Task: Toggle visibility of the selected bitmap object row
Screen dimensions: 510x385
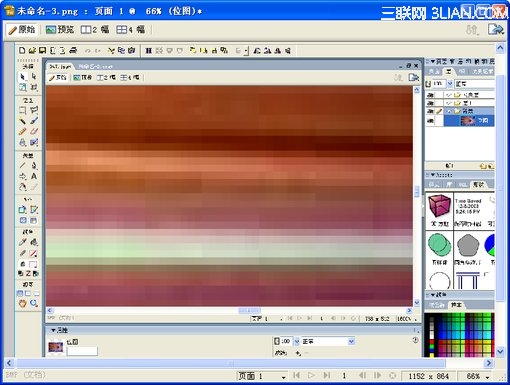Action: [431, 120]
